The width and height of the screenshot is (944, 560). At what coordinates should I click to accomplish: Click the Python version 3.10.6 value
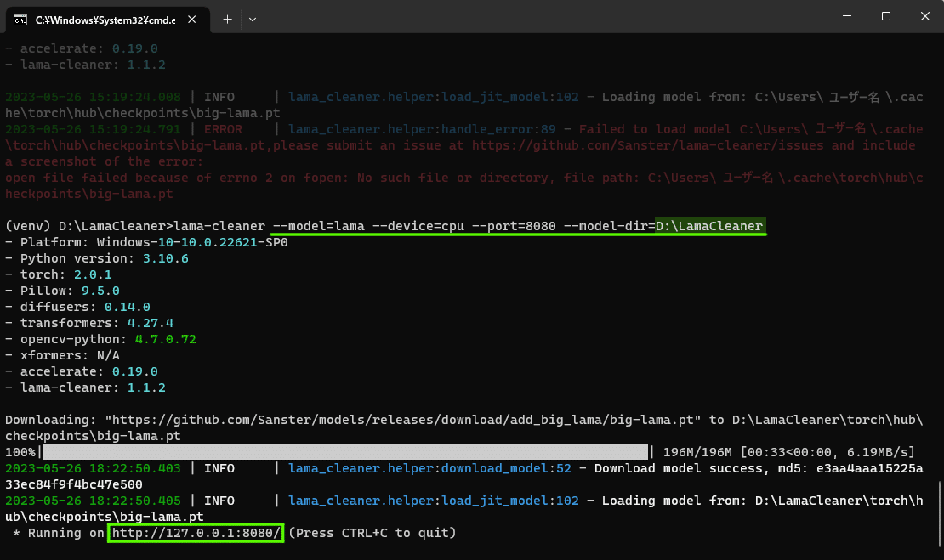click(x=166, y=258)
